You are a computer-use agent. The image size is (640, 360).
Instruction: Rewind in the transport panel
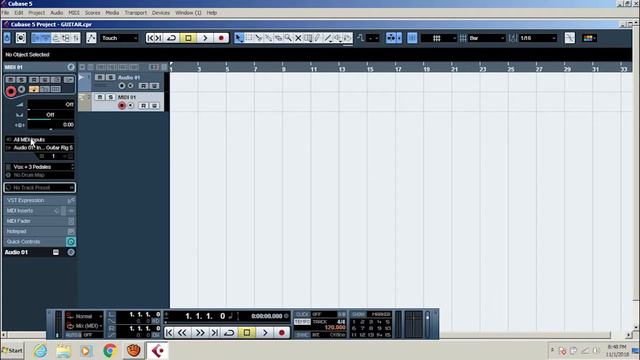coord(182,333)
